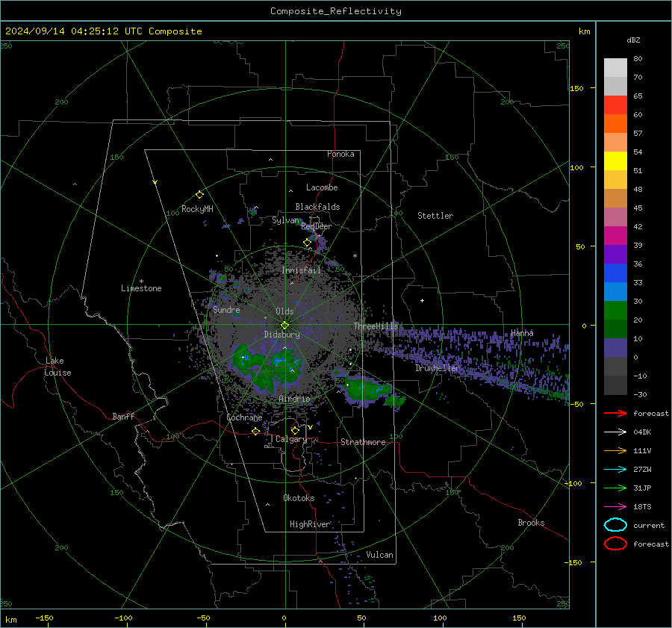This screenshot has width=672, height=628.
Task: Click the yellow diamond marker near RockyMH
Action: click(x=199, y=195)
